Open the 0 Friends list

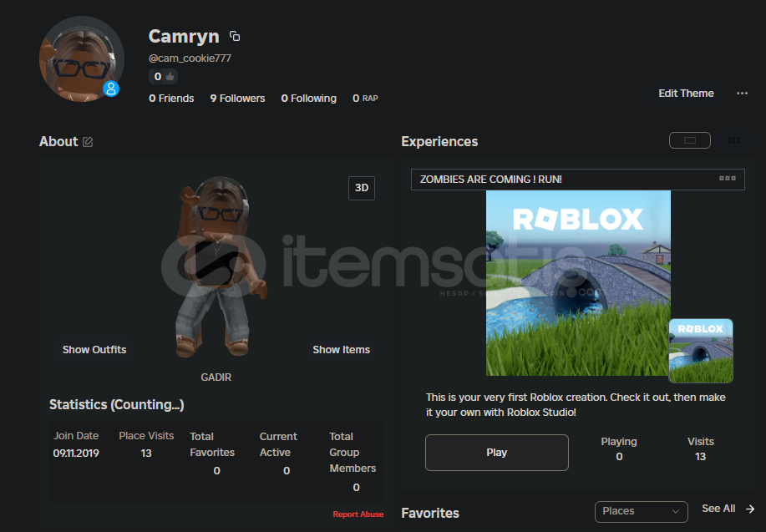point(171,99)
